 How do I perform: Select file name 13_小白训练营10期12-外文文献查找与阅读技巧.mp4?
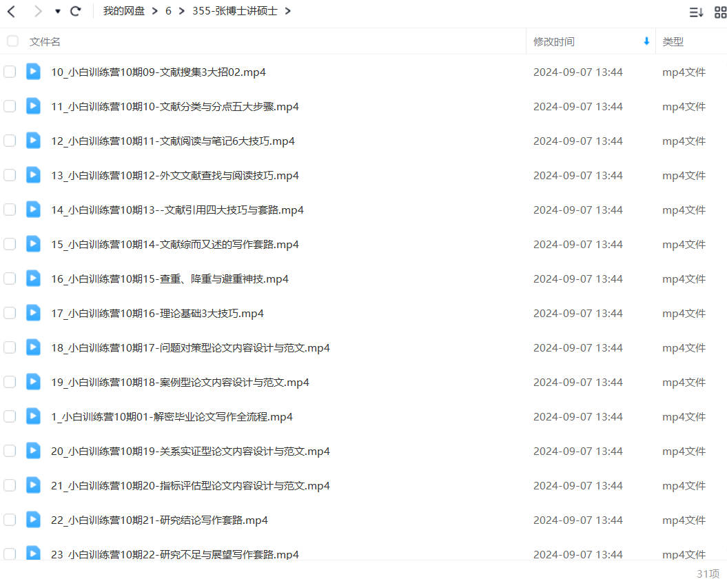pyautogui.click(x=175, y=176)
